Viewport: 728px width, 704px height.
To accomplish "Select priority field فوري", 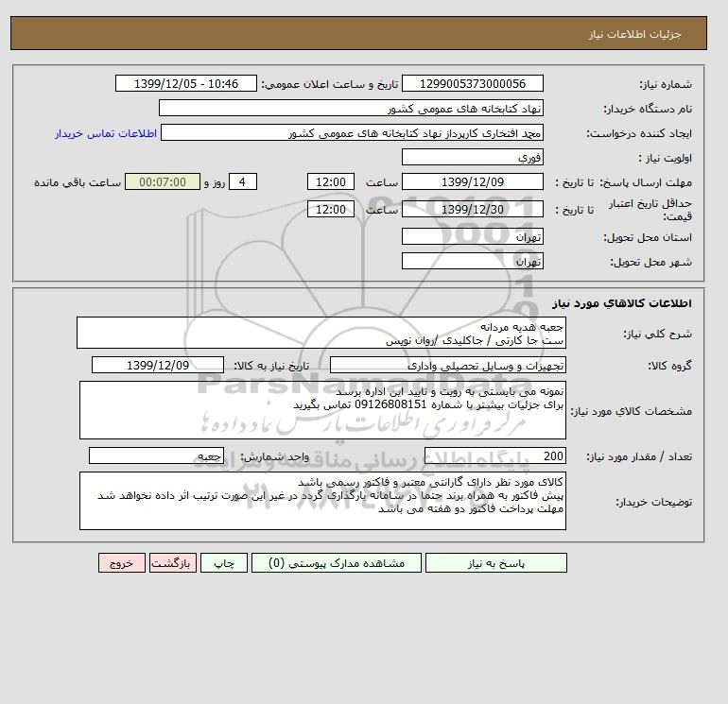I will 472,157.
